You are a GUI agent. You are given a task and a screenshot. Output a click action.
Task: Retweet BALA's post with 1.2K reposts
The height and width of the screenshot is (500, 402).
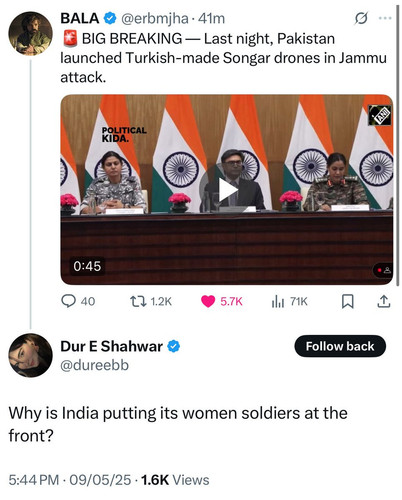tap(151, 301)
